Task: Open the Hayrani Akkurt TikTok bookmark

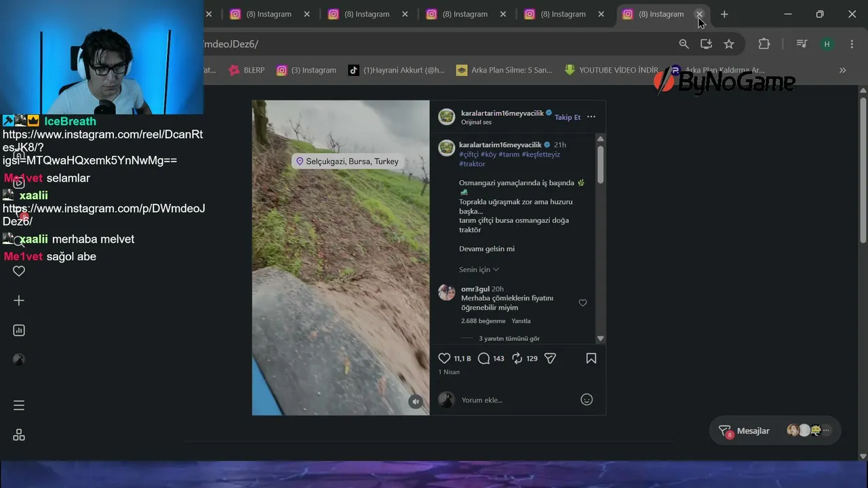Action: 397,70
